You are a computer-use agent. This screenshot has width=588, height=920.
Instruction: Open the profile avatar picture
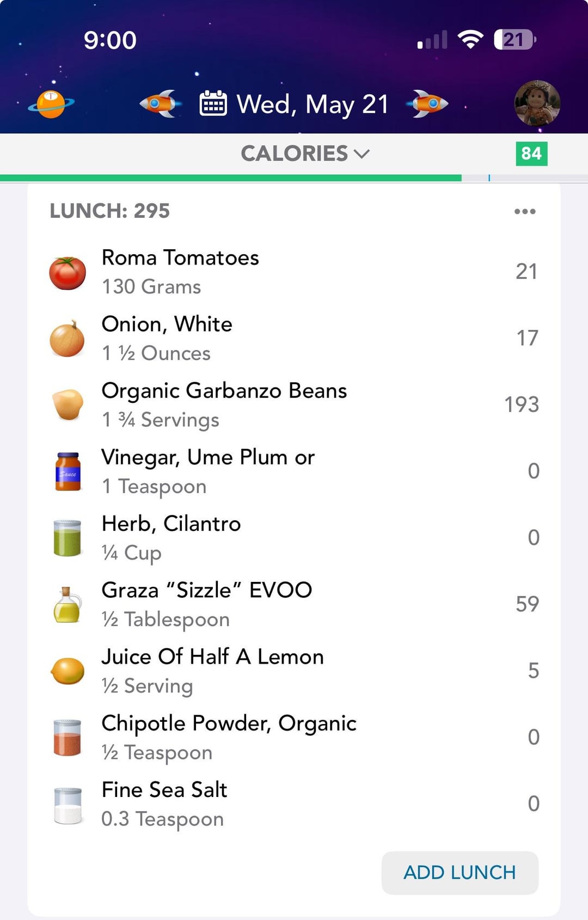pyautogui.click(x=537, y=103)
